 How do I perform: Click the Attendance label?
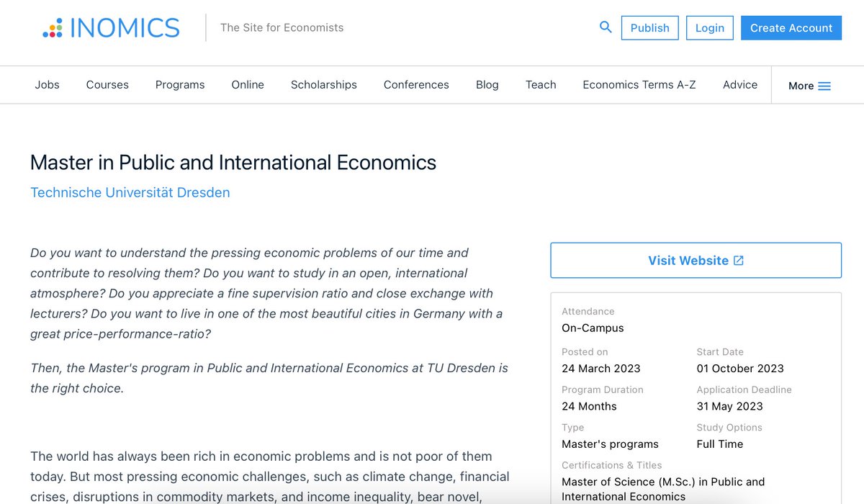point(588,312)
